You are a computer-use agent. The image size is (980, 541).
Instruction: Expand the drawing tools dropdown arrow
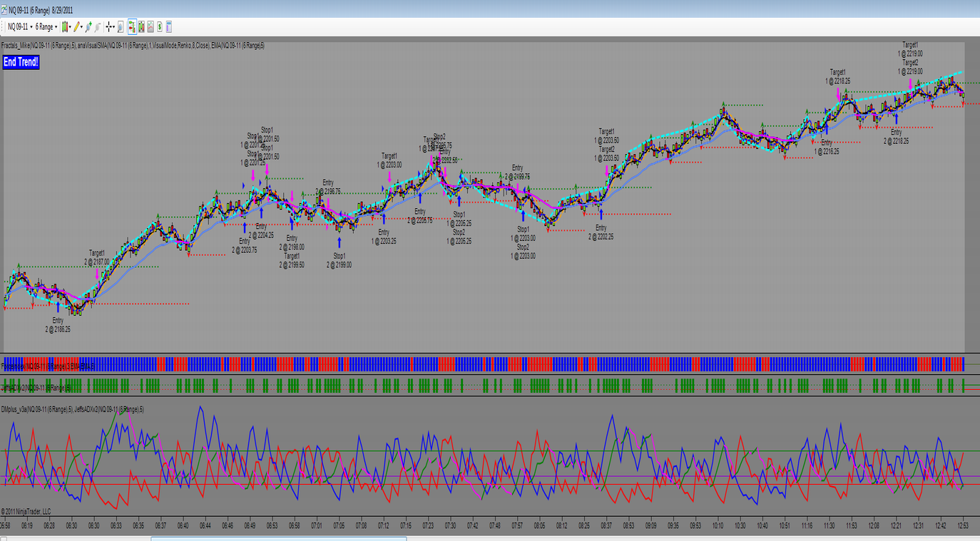click(82, 27)
